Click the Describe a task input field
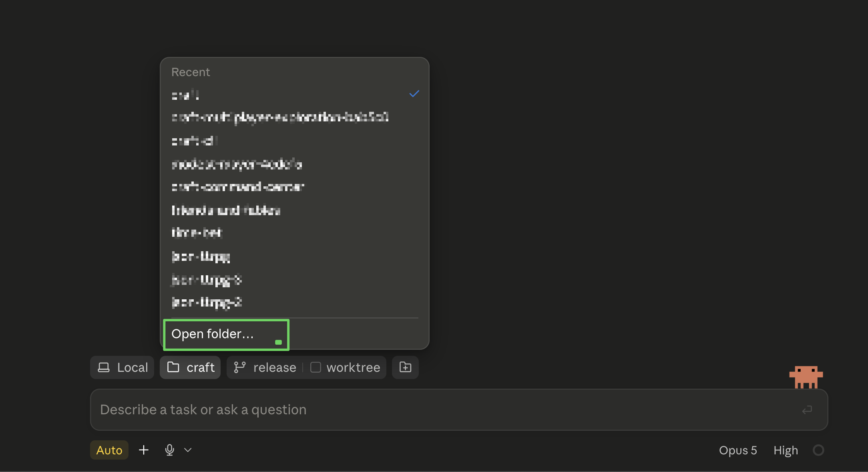The image size is (868, 472). point(459,409)
